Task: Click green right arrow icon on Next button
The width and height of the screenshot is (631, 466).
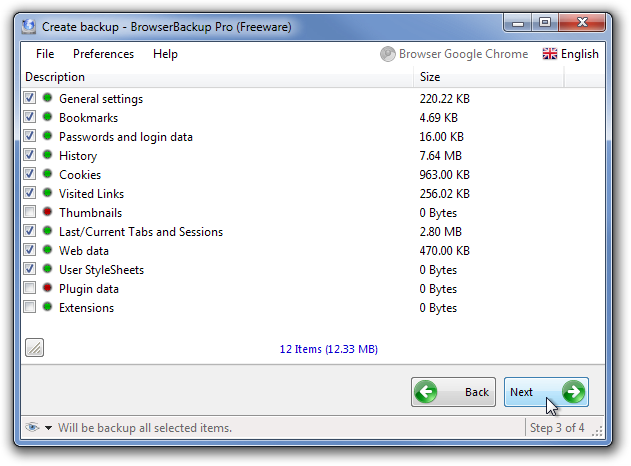Action: [573, 392]
